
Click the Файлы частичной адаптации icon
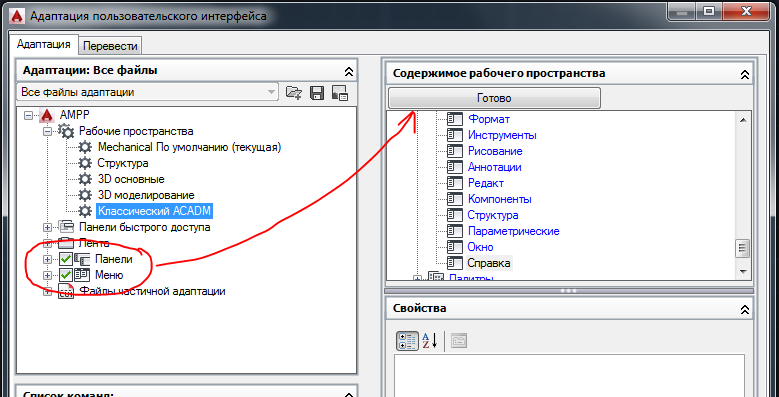(66, 291)
